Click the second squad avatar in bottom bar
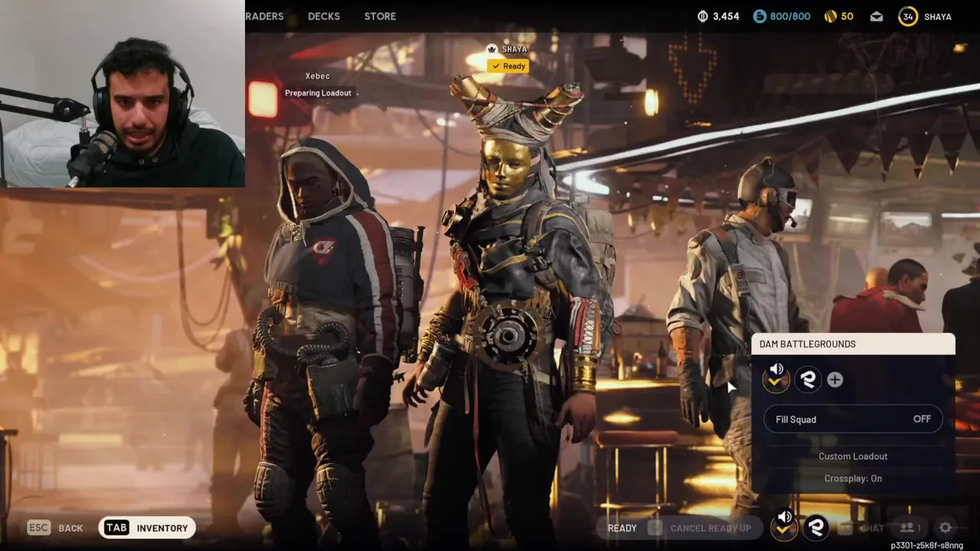This screenshot has height=551, width=980. [x=816, y=527]
